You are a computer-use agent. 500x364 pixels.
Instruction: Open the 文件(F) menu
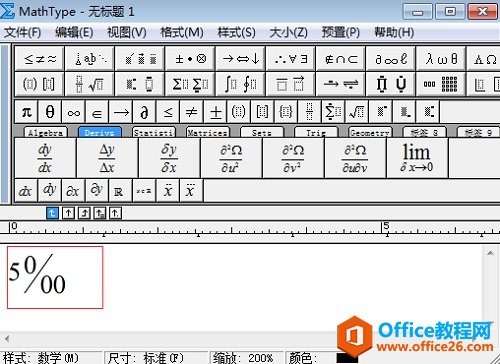[23, 33]
